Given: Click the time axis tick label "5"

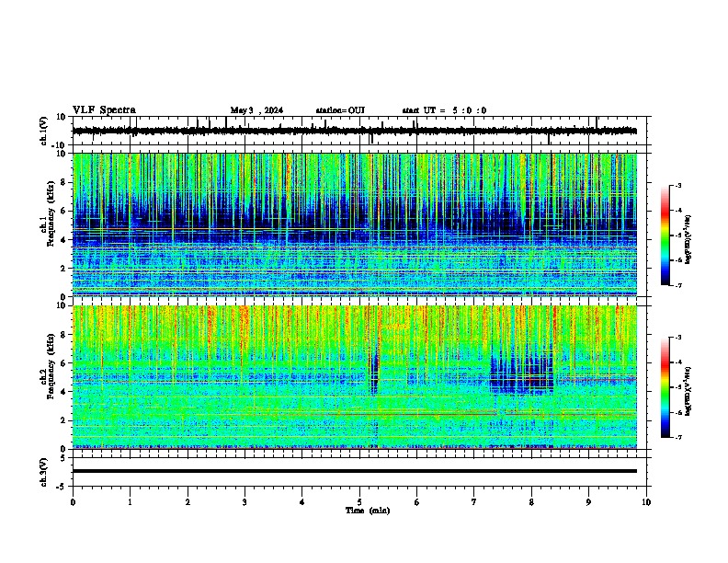Looking at the screenshot, I should pos(359,502).
